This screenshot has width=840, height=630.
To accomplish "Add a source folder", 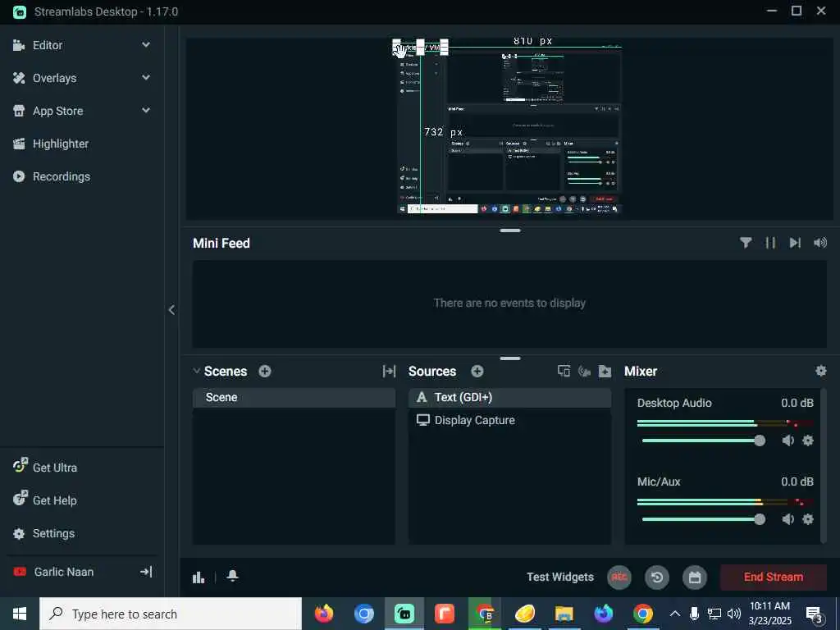I will point(605,371).
